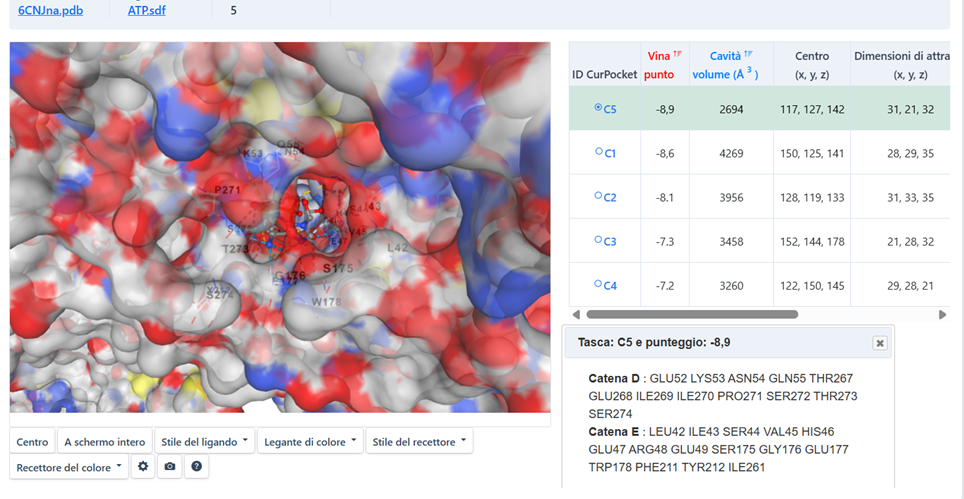
Task: Click center cell 128, 119, 133
Action: [x=812, y=198]
